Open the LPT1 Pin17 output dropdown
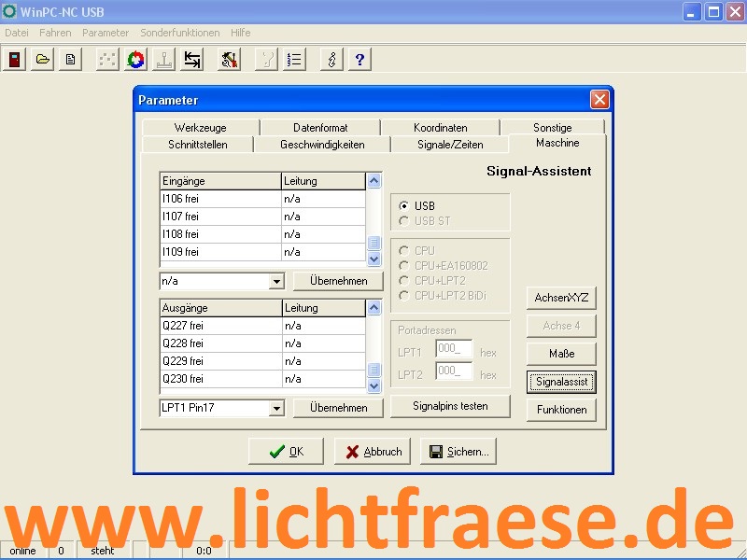The height and width of the screenshot is (560, 747). coord(276,408)
